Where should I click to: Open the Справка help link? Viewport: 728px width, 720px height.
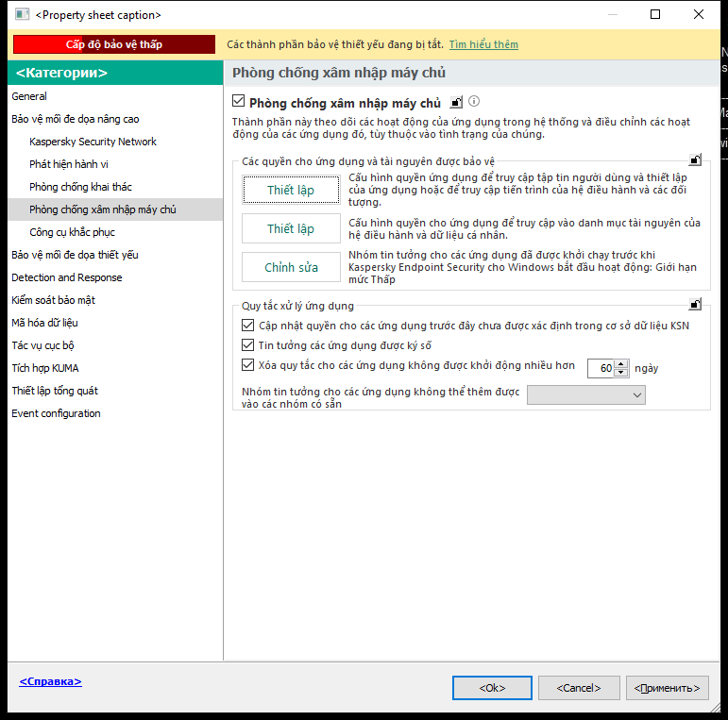[51, 681]
